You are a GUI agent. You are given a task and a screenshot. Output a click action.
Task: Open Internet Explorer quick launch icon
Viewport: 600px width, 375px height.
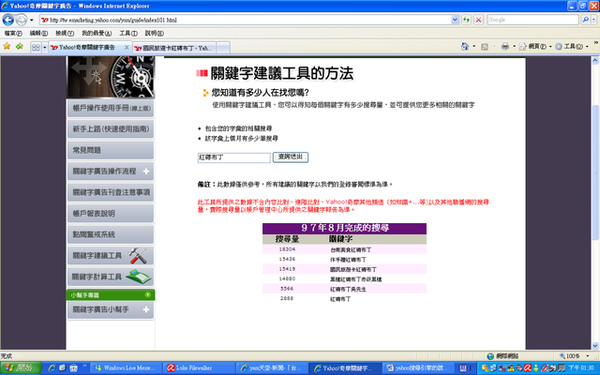(52, 368)
